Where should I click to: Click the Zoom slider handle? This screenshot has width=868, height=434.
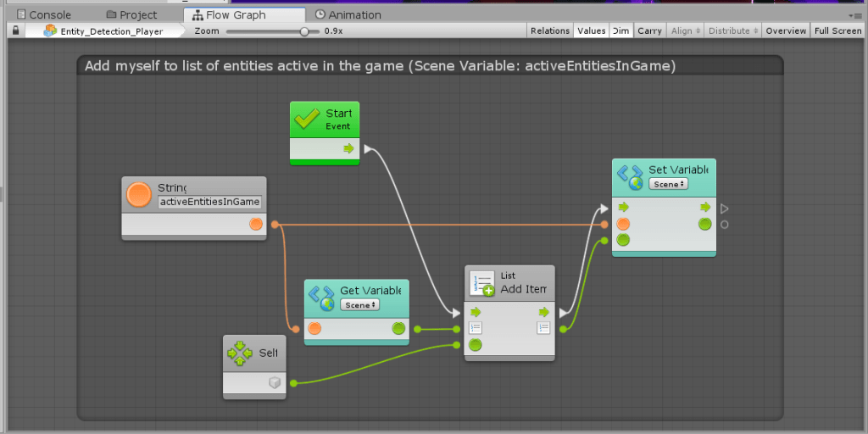pos(304,31)
